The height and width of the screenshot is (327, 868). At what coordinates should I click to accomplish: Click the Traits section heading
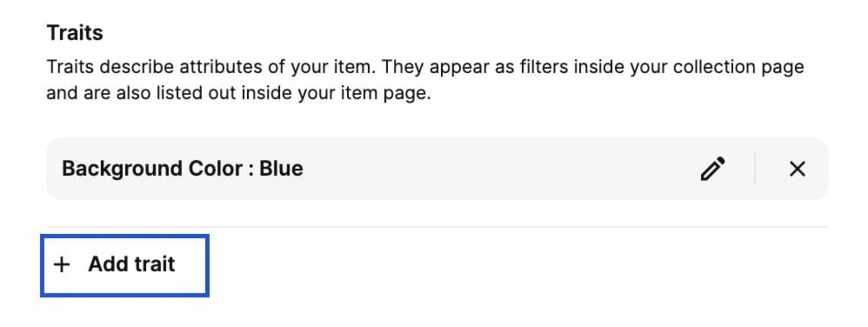[x=75, y=33]
